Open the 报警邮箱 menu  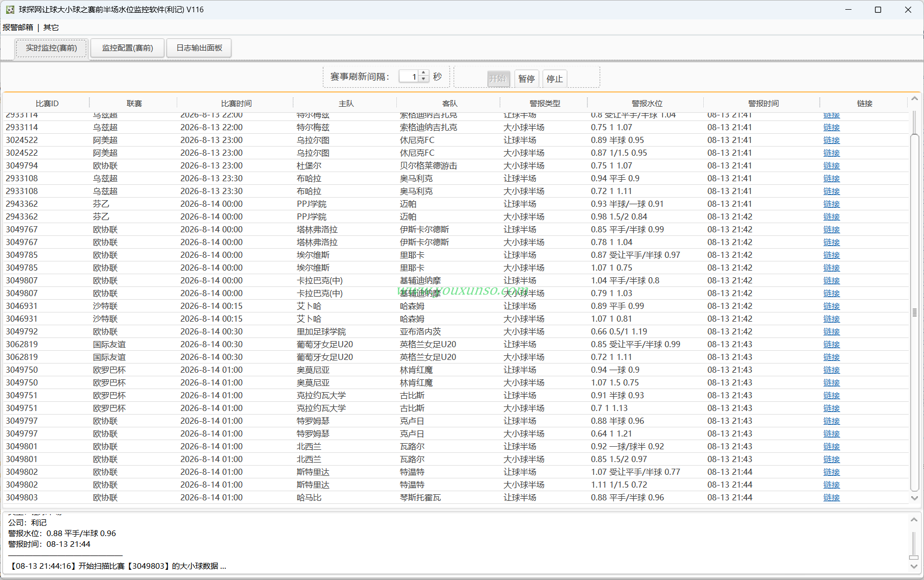pyautogui.click(x=18, y=28)
